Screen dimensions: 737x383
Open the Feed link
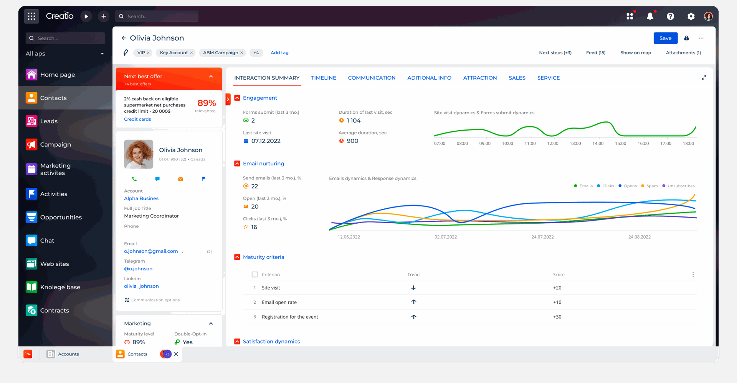(596, 53)
